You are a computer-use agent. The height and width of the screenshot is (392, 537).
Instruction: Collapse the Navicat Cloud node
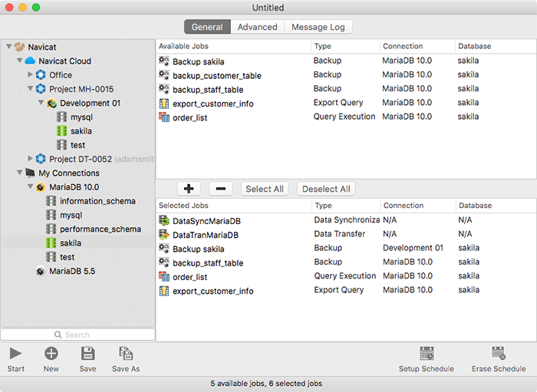[x=19, y=61]
